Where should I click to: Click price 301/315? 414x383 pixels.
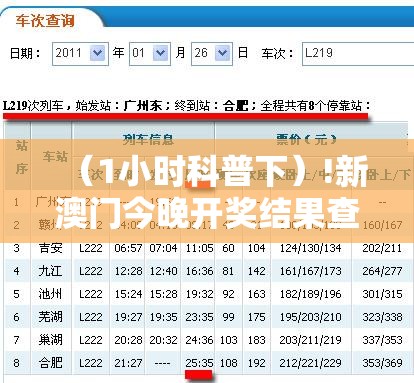382,294
